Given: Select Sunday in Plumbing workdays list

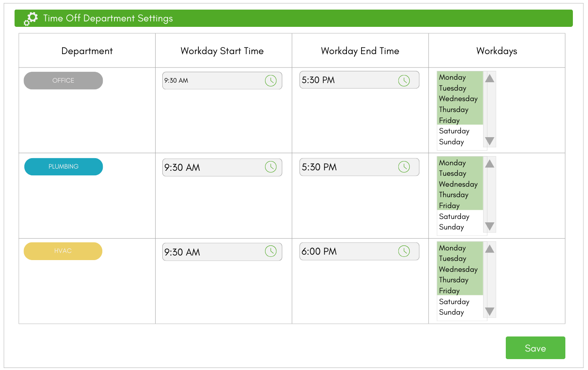Looking at the screenshot, I should 451,227.
